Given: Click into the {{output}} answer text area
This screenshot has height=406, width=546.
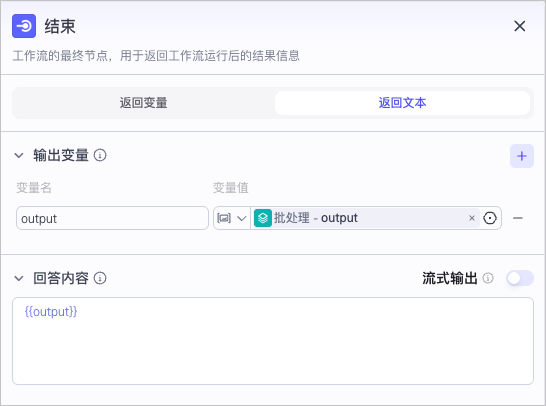Looking at the screenshot, I should (x=273, y=341).
